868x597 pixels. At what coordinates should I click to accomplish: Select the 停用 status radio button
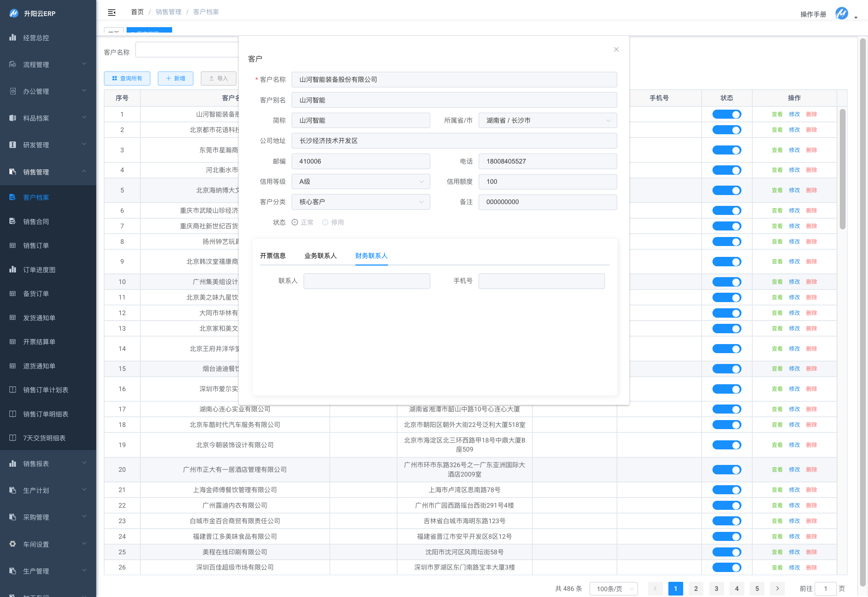pyautogui.click(x=325, y=223)
